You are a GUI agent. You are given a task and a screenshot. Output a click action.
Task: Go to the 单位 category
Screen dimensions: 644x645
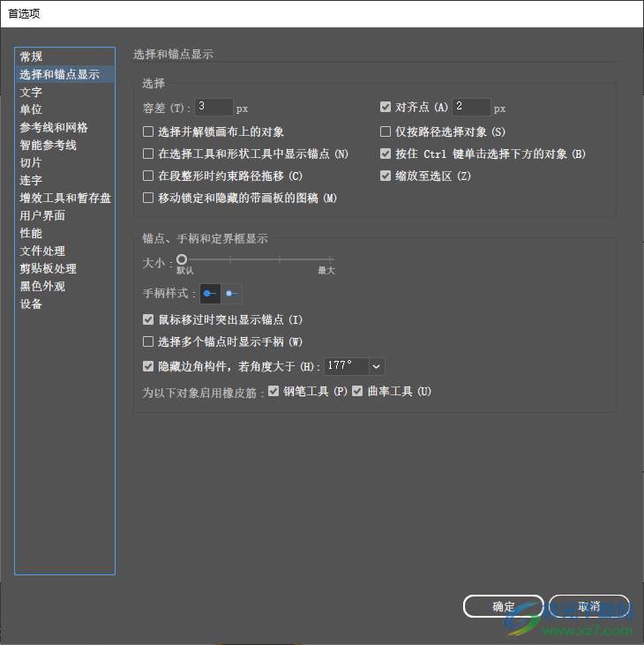coord(64,109)
